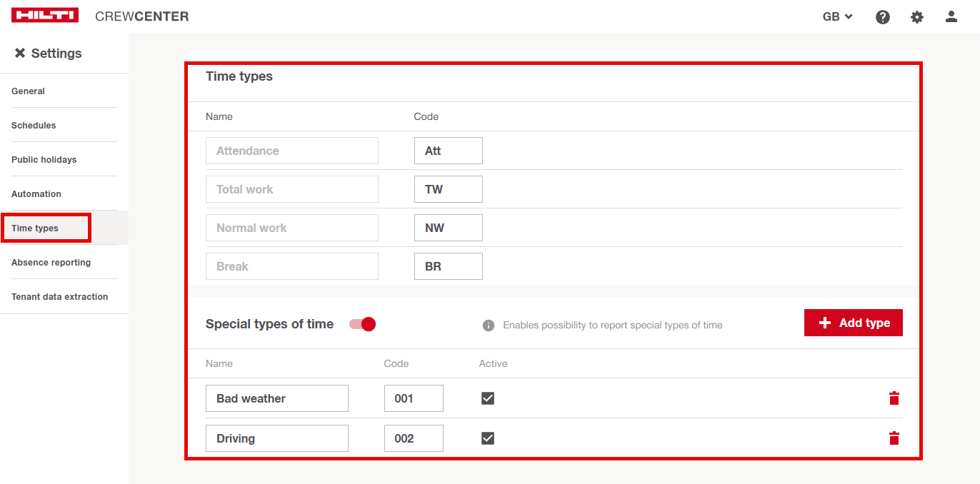980x484 pixels.
Task: Uncheck the Active box for Driving
Action: (488, 438)
